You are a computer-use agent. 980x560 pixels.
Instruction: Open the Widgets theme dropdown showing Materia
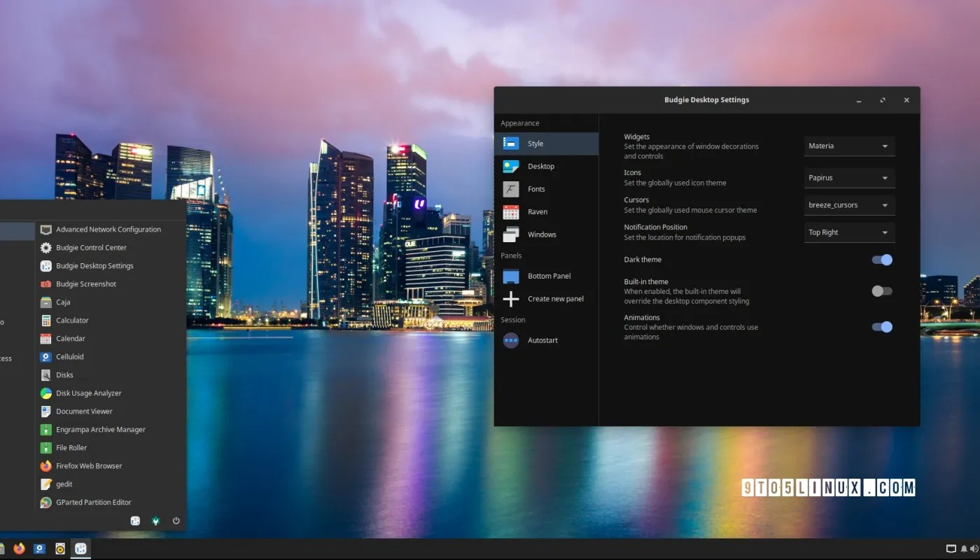coord(848,146)
